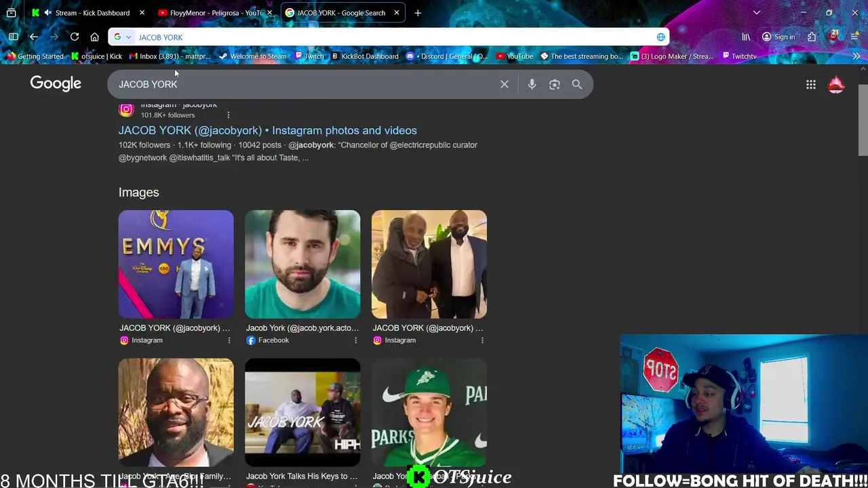This screenshot has width=868, height=488.
Task: Open Gmail Inbox bookmark
Action: 170,56
